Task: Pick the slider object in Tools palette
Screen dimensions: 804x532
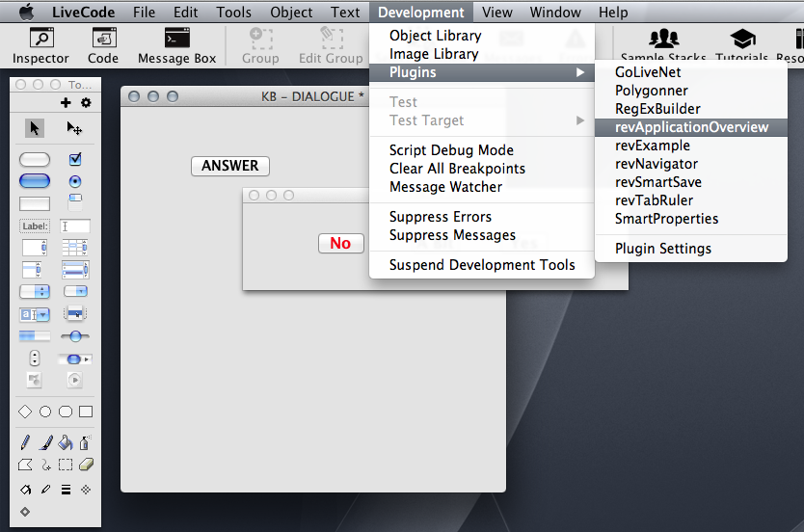Action: tap(75, 335)
